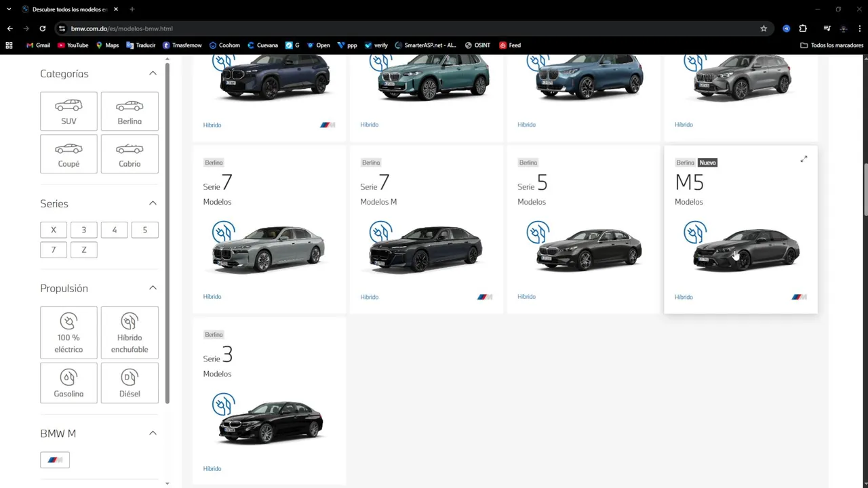Collapse the BMW M section
The height and width of the screenshot is (488, 868).
click(153, 433)
